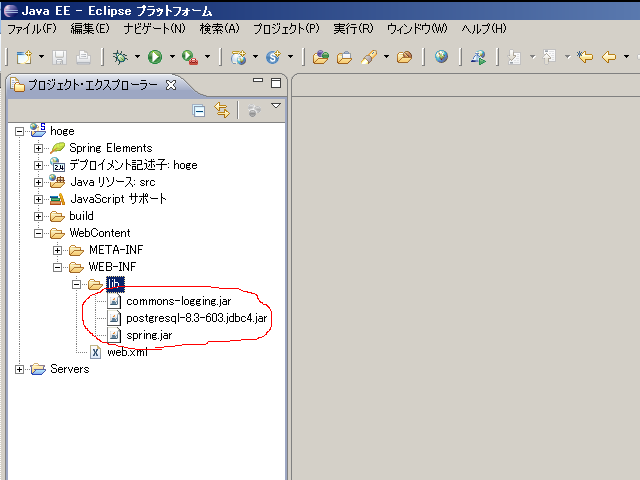Click the Debug bug icon
The height and width of the screenshot is (480, 640).
click(120, 57)
